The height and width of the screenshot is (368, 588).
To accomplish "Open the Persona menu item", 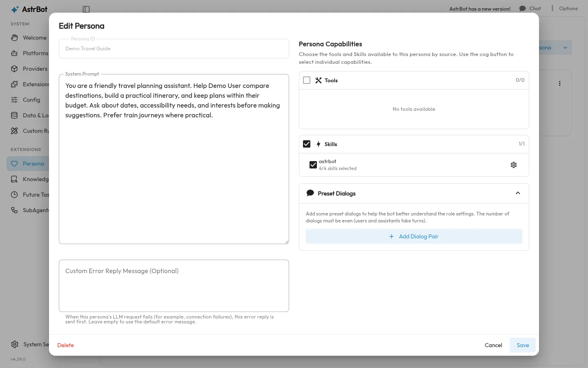I will [29, 164].
